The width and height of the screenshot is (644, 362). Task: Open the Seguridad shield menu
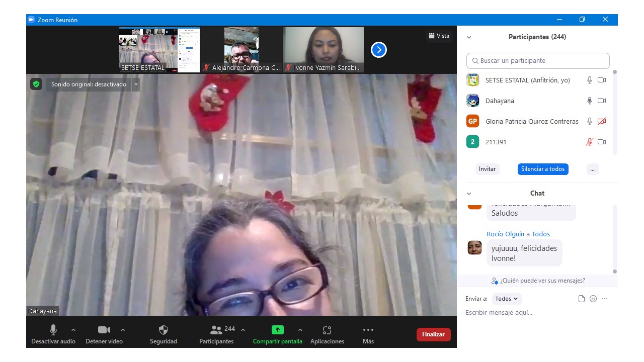[164, 334]
